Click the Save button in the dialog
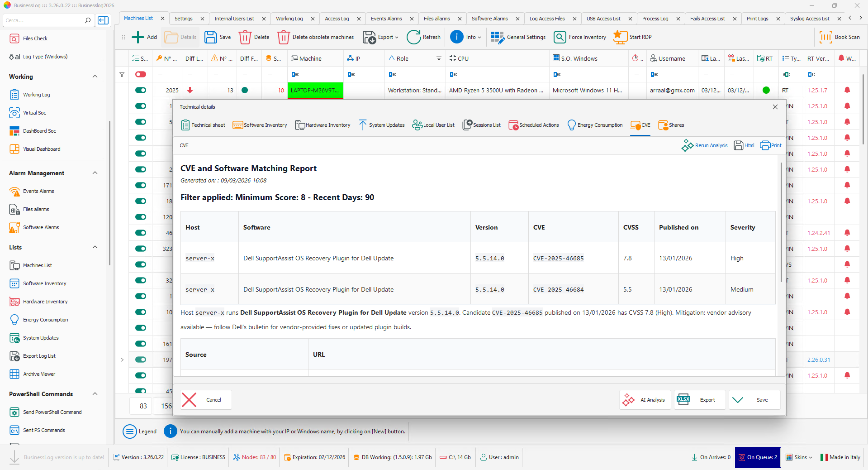This screenshot has width=868, height=470. click(x=754, y=400)
